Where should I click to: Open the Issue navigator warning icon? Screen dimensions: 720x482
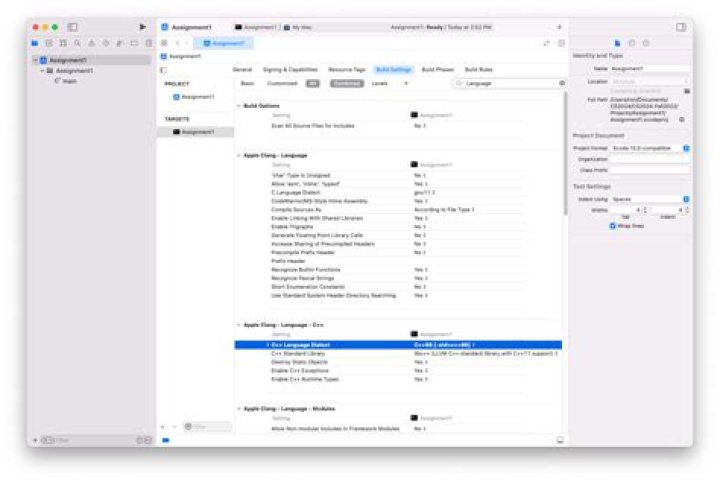tap(91, 43)
